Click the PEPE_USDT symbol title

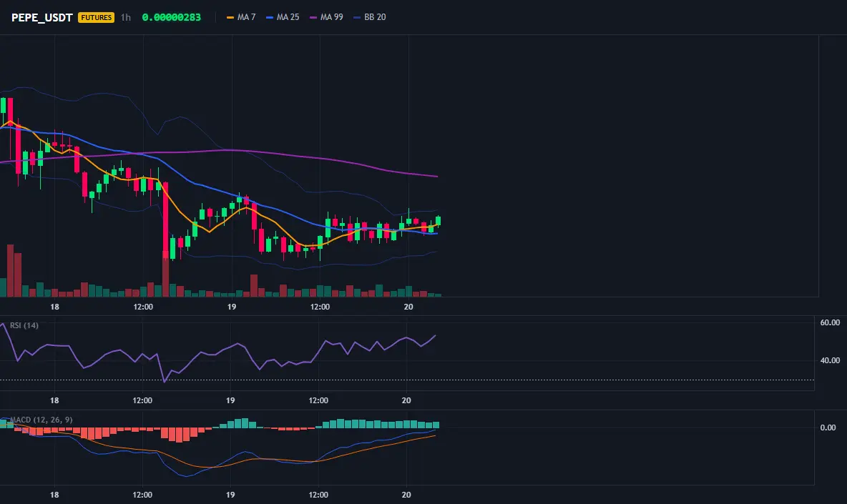click(41, 17)
